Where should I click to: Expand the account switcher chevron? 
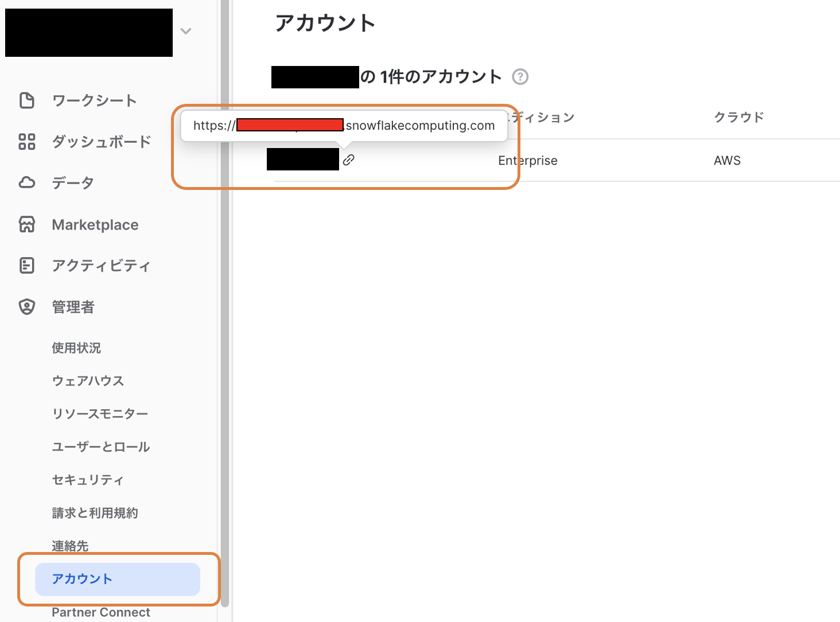click(186, 32)
